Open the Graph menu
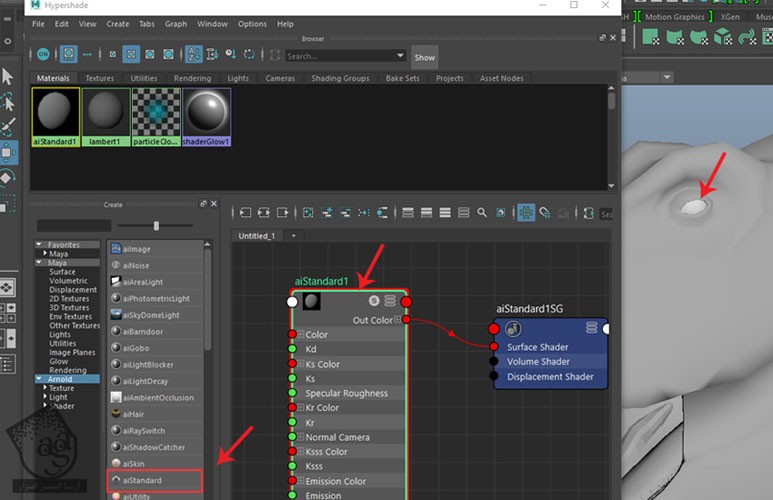 (176, 23)
